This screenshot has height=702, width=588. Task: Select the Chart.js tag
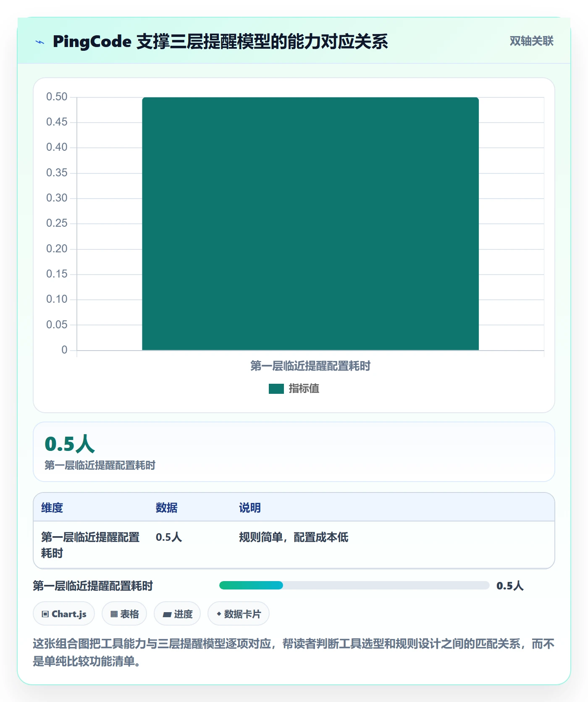(x=64, y=614)
